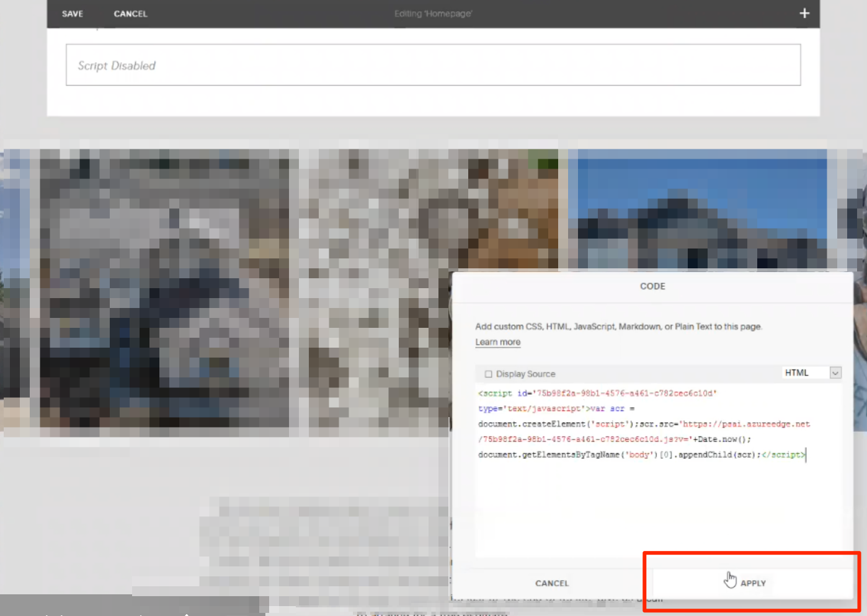Open the Learn more link
The image size is (867, 616).
point(497,342)
